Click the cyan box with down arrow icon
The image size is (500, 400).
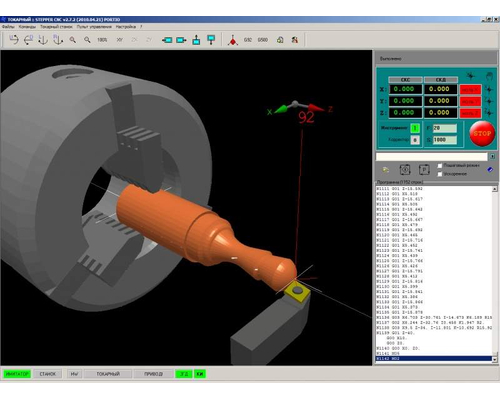click(211, 40)
